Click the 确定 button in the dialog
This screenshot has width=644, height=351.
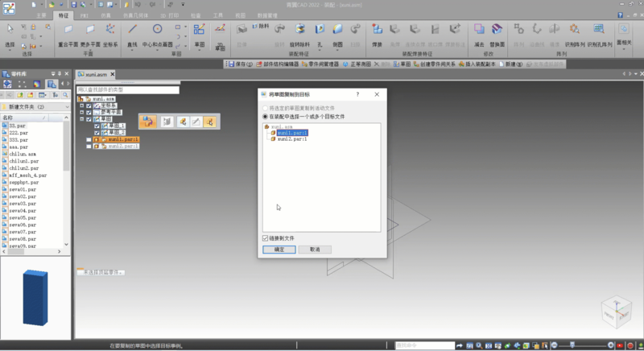click(279, 250)
